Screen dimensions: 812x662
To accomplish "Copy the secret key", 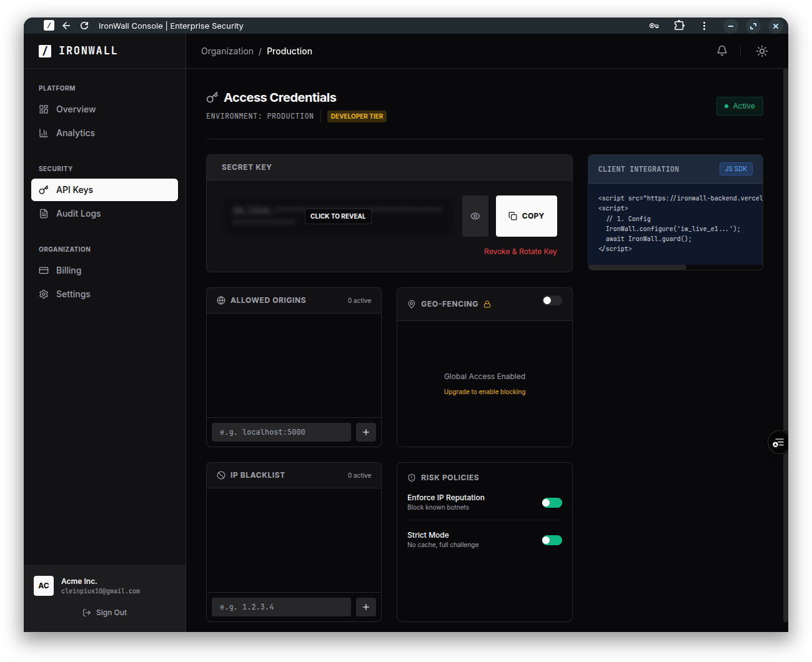I will [x=527, y=215].
